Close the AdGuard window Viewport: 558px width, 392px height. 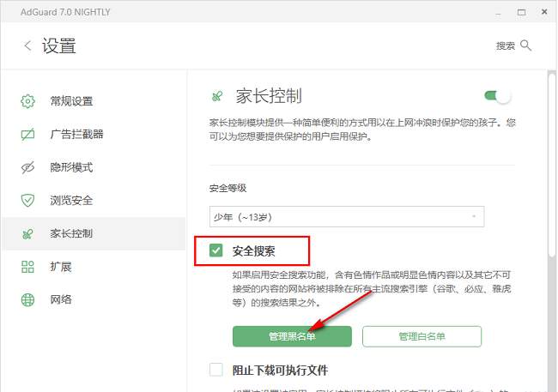[x=544, y=12]
